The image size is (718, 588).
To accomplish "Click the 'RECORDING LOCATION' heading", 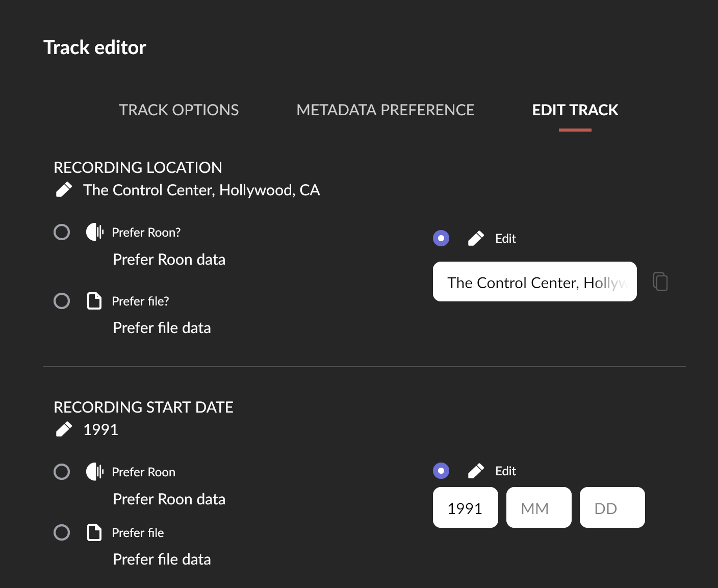I will (x=138, y=167).
